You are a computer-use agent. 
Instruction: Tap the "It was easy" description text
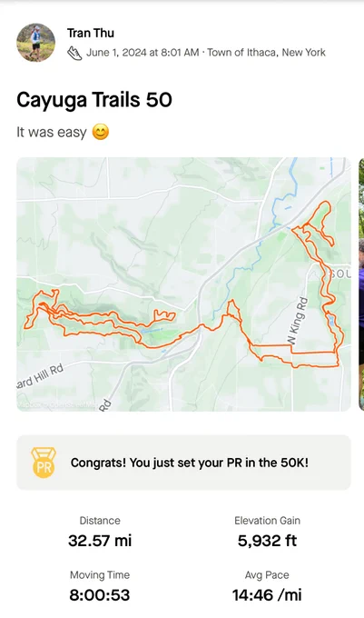point(52,132)
